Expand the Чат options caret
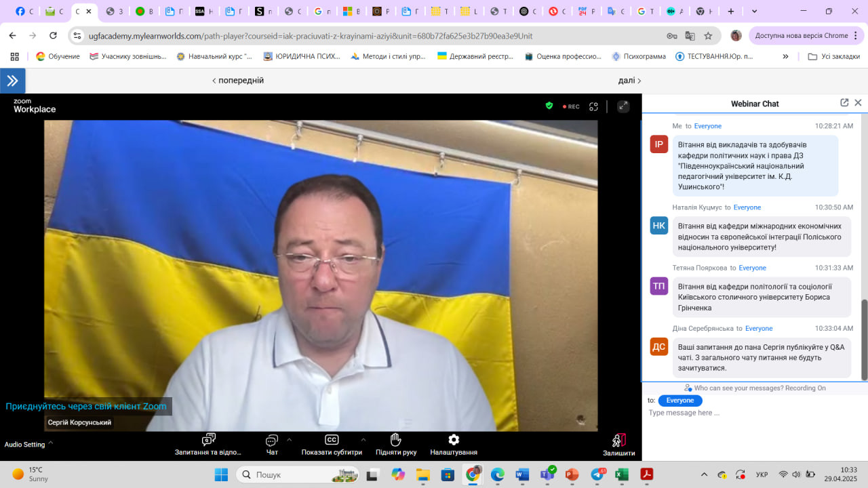Screen dimensions: 868x488 (290, 439)
